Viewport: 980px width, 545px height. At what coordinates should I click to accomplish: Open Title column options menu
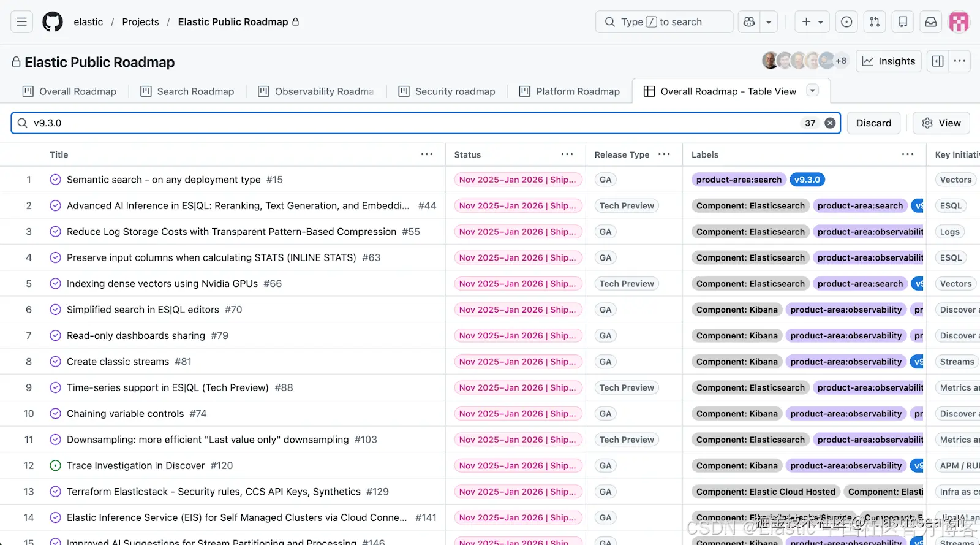pyautogui.click(x=427, y=154)
